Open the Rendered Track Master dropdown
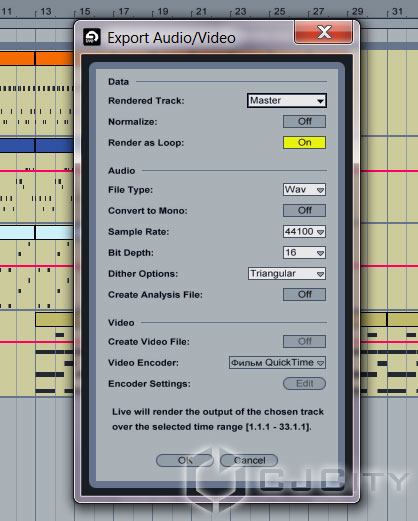Image resolution: width=418 pixels, height=521 pixels. point(287,100)
